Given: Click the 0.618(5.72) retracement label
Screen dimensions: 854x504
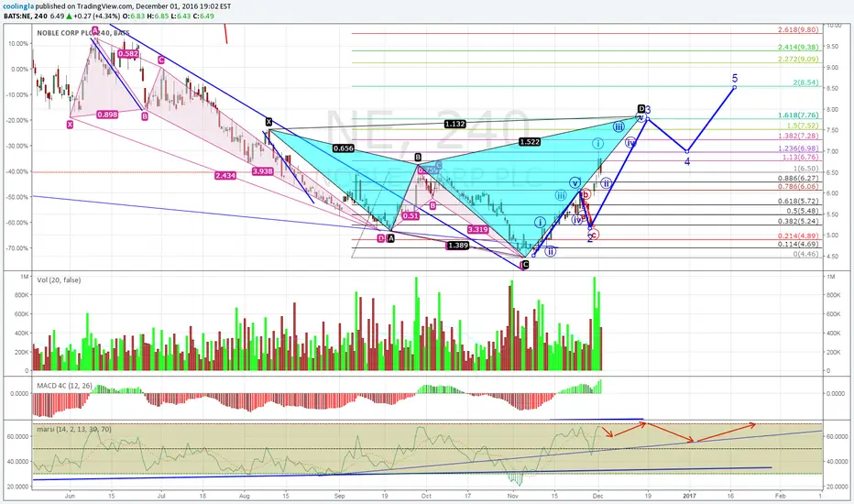Looking at the screenshot, I should (798, 201).
